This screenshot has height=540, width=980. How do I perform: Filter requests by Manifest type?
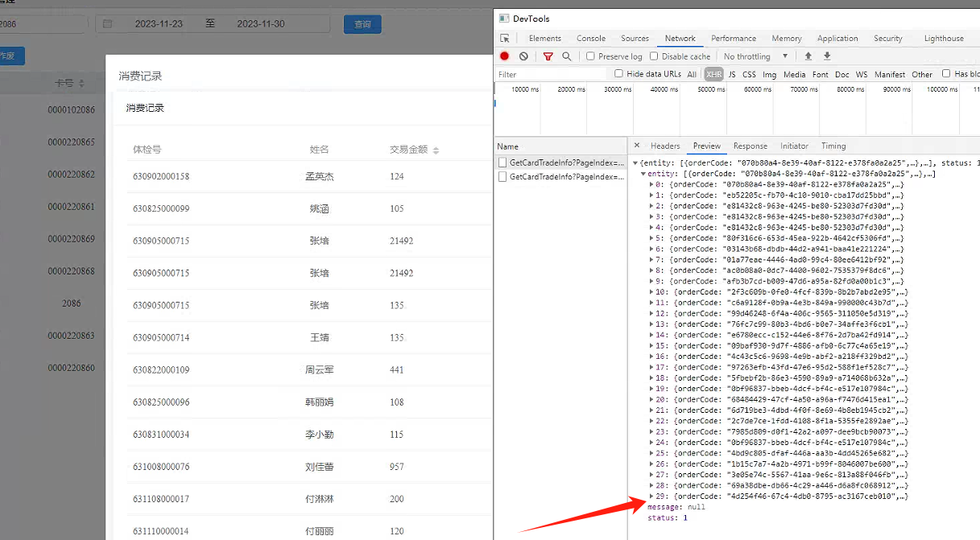pos(890,74)
